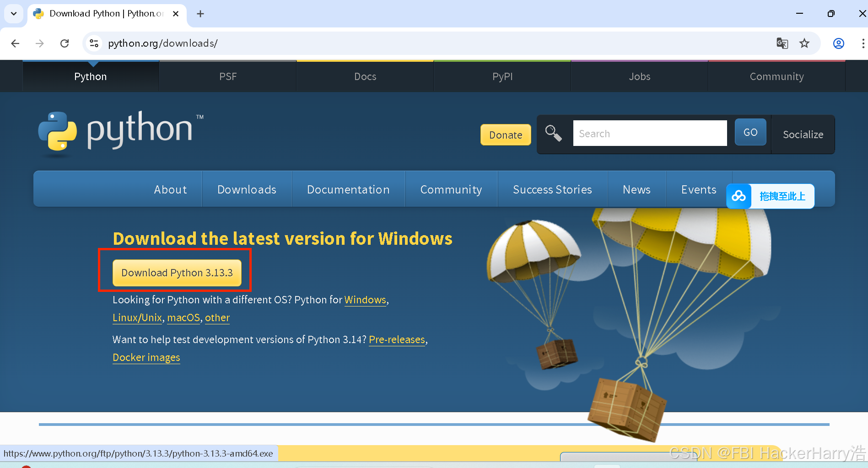
Task: Open the About navigation menu
Action: pyautogui.click(x=170, y=189)
